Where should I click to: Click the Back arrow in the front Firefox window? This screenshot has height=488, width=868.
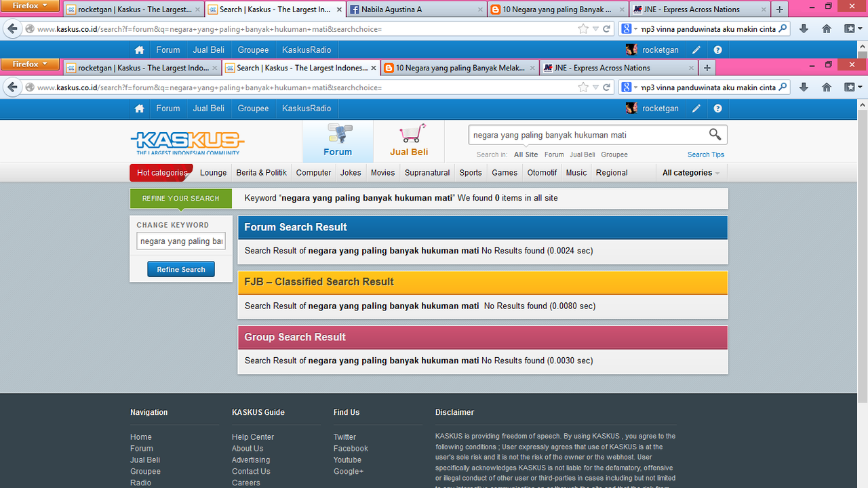[12, 87]
